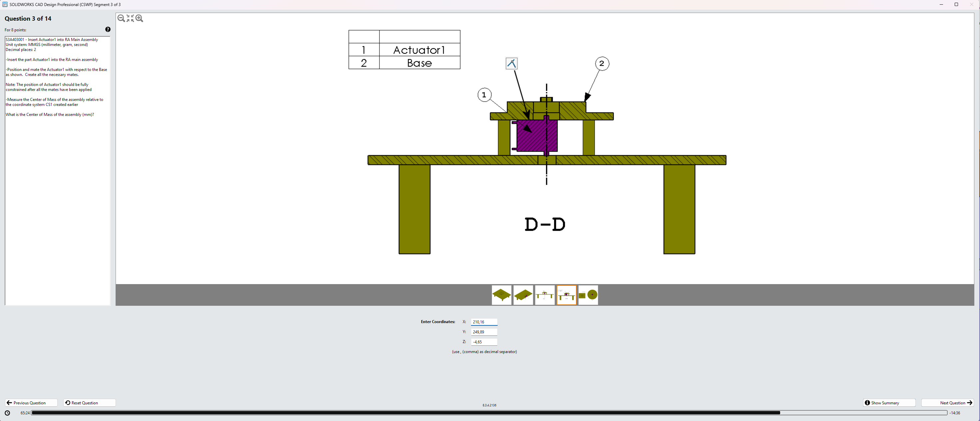Open first isometric view thumbnail

(x=501, y=295)
